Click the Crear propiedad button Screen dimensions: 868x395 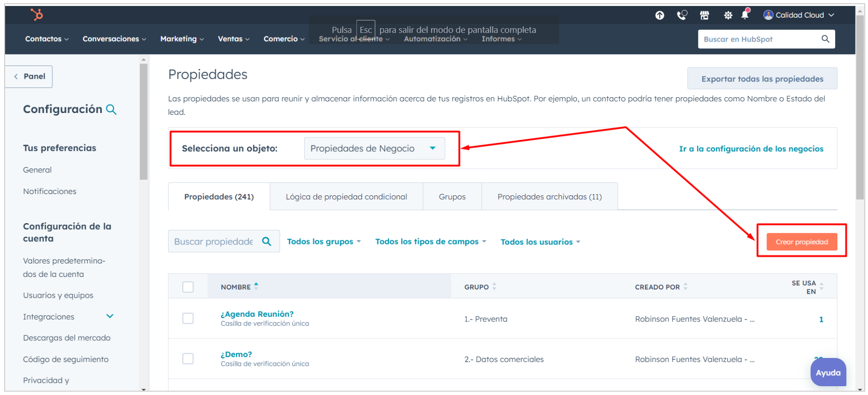pos(801,242)
